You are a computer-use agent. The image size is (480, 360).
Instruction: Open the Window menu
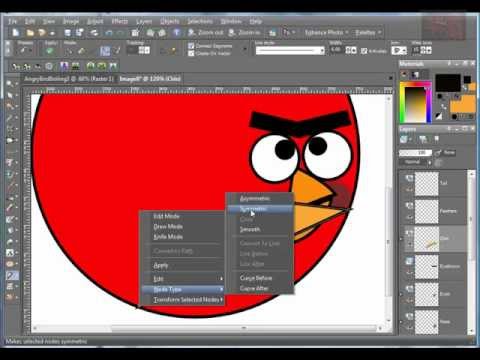click(x=231, y=21)
